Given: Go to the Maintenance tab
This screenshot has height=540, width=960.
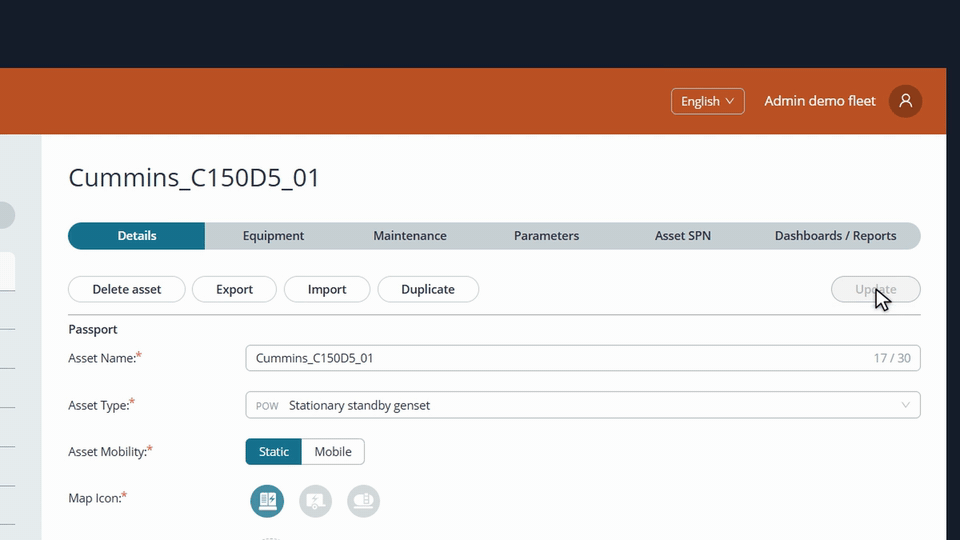Looking at the screenshot, I should pos(410,236).
